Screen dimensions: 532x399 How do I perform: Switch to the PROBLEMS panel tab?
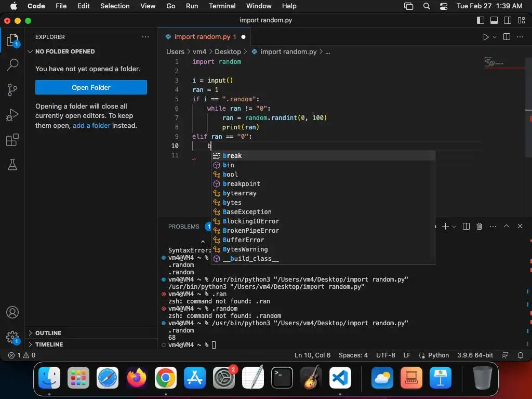click(x=183, y=227)
